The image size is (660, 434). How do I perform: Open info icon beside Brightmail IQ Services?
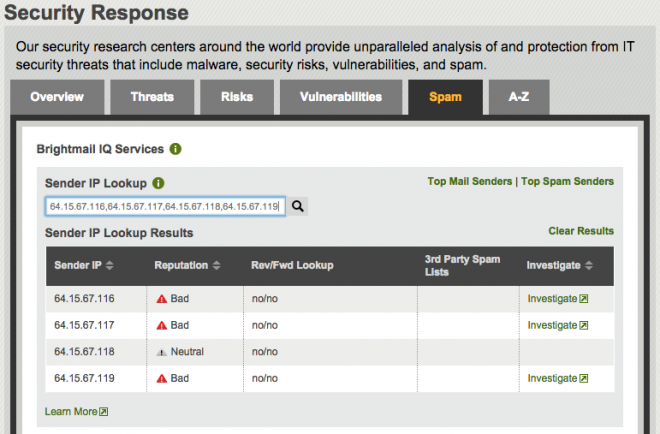tap(175, 149)
